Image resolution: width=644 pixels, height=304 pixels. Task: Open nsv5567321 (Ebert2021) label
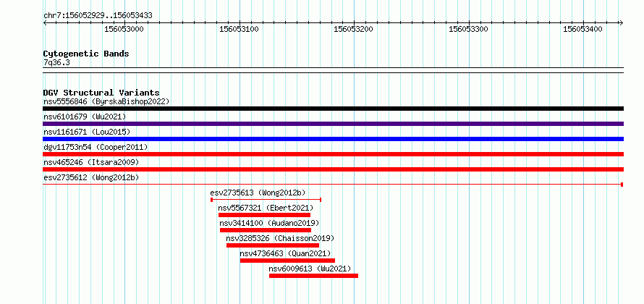point(266,208)
